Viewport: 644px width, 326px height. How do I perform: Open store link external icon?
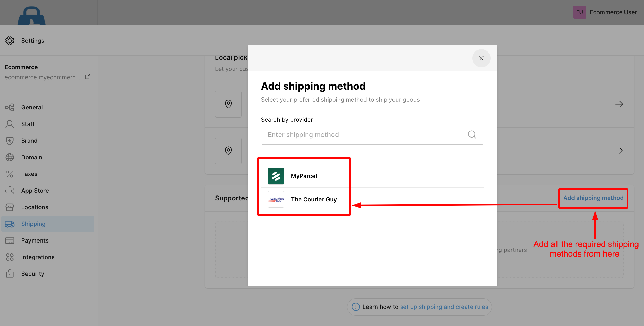point(88,76)
